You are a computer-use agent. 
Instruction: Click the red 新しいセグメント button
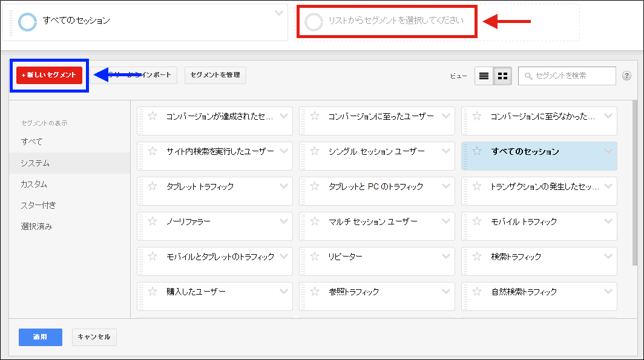49,75
